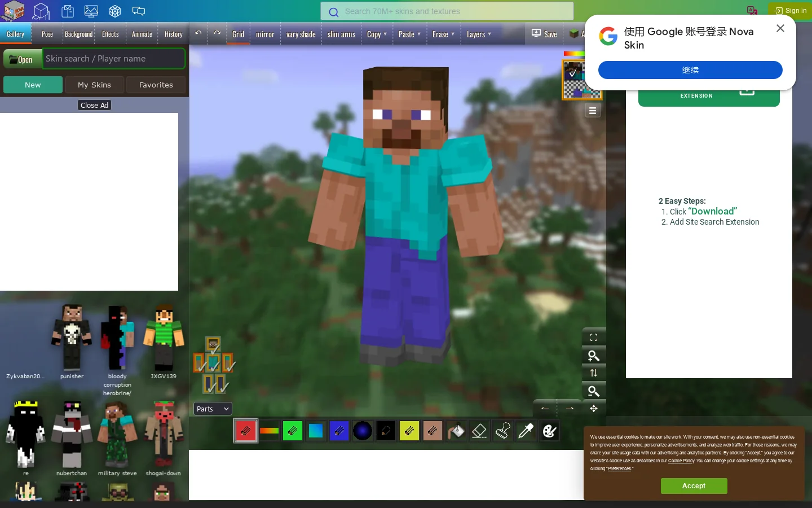Open the color palette tool
Image resolution: width=812 pixels, height=508 pixels.
tap(550, 431)
